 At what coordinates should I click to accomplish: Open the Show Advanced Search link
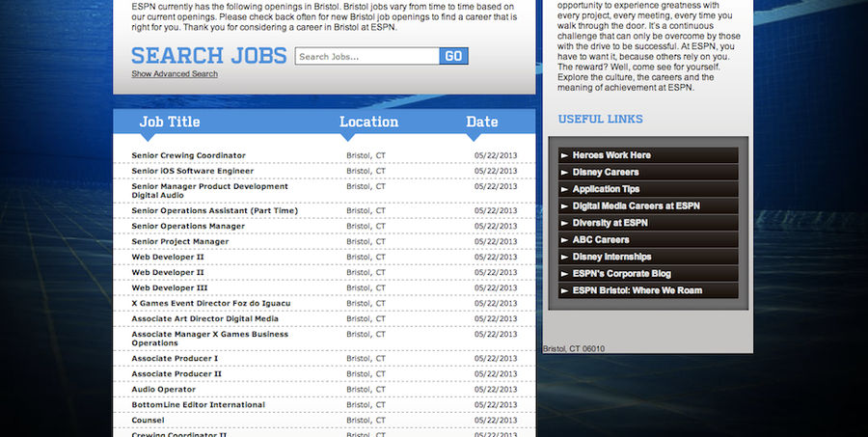(175, 73)
